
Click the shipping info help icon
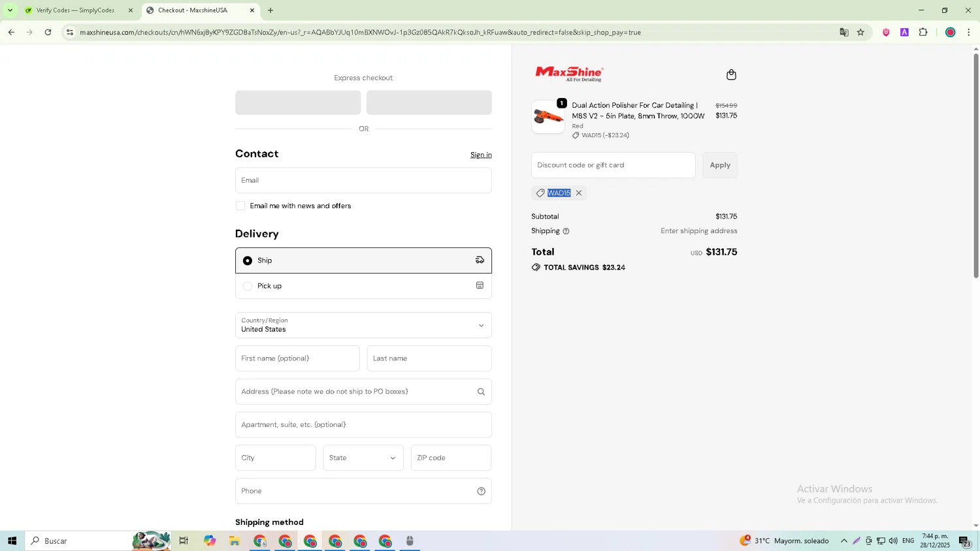(x=566, y=231)
